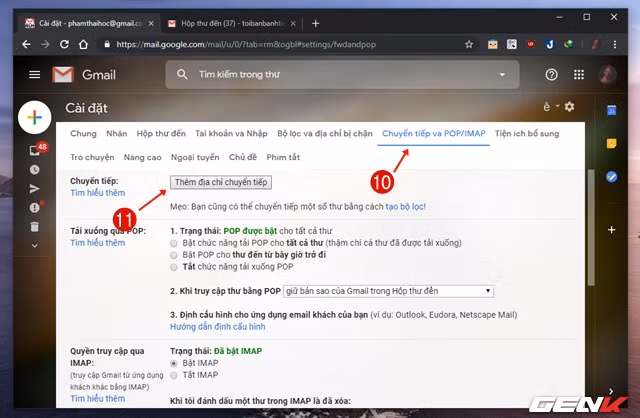640x418 pixels.
Task: Expand more labels chevron in left sidebar
Action: click(35, 244)
